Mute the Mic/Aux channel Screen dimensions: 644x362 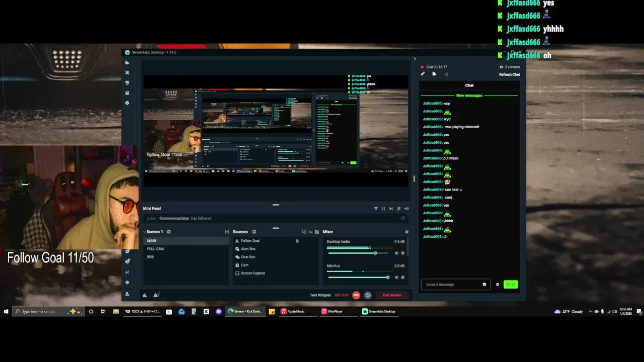point(396,277)
